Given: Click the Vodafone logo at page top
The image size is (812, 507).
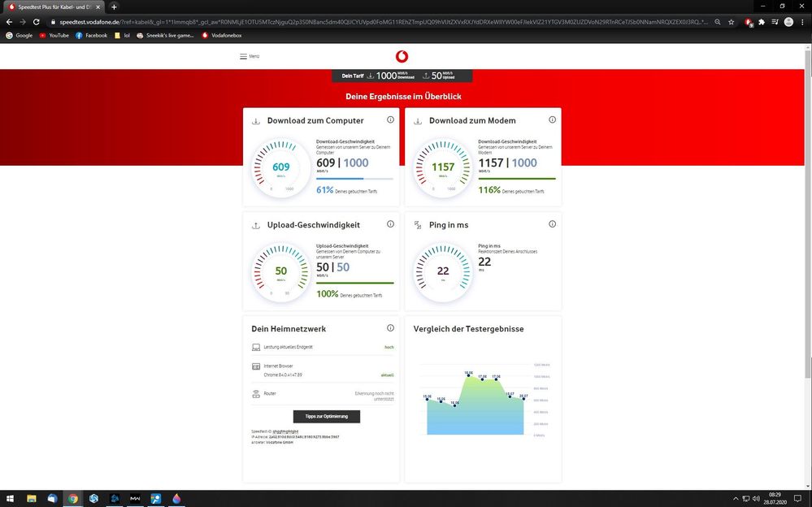Looking at the screenshot, I should (x=402, y=56).
